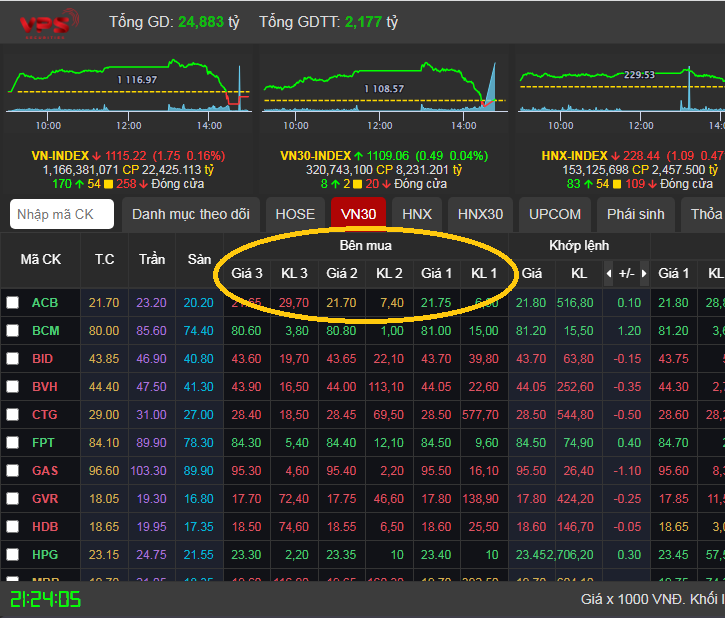Switch to the HNX30 tab
725x618 pixels.
click(480, 214)
